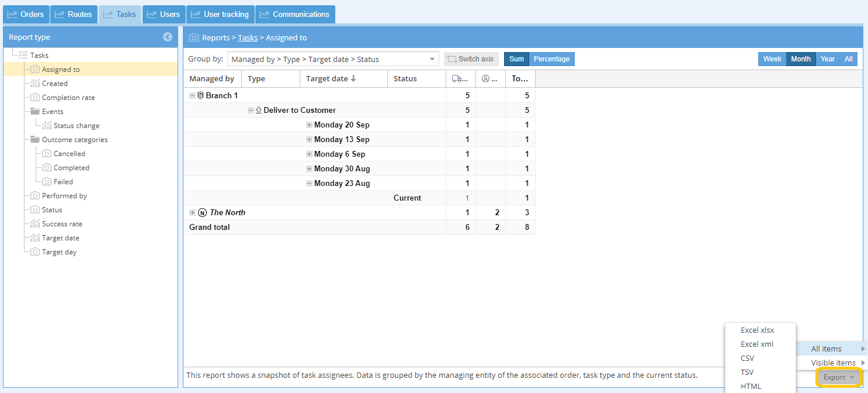The image size is (868, 393).
Task: Set time range to Year
Action: [x=827, y=59]
